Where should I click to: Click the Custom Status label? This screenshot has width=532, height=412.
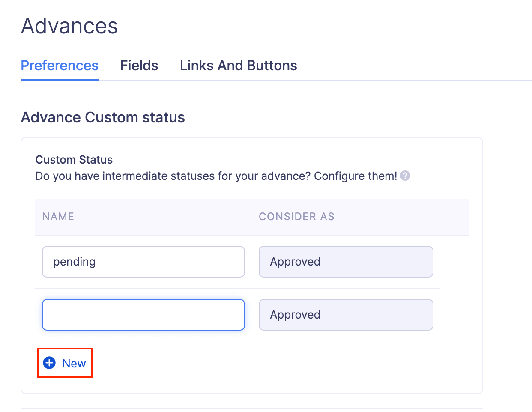tap(74, 160)
